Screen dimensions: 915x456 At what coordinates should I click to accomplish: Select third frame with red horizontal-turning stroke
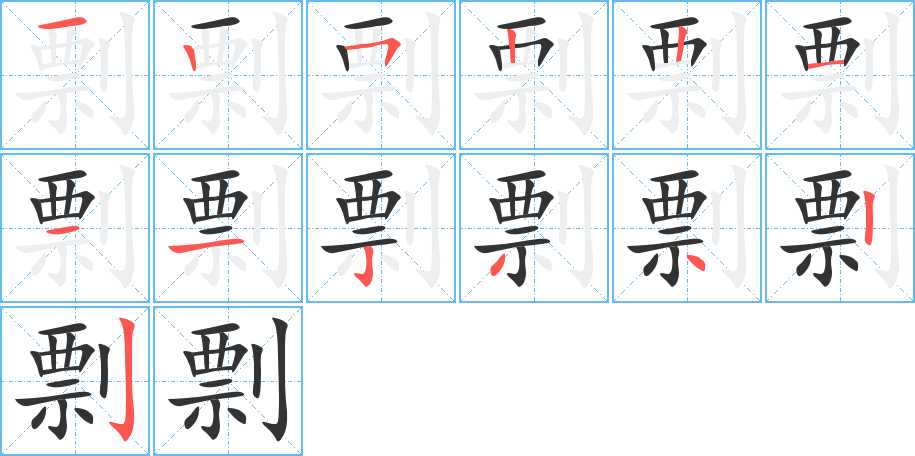pos(381,75)
